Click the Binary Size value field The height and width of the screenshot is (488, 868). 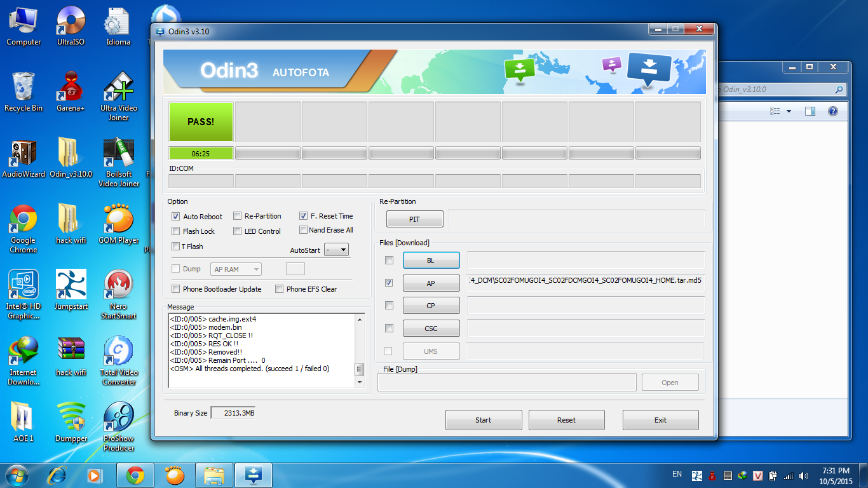point(233,413)
